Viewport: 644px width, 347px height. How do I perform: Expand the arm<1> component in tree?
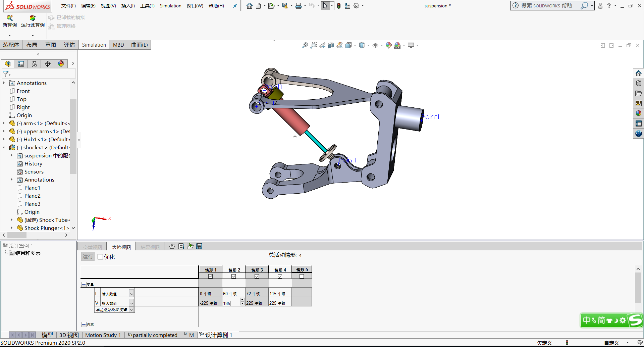tap(4, 123)
